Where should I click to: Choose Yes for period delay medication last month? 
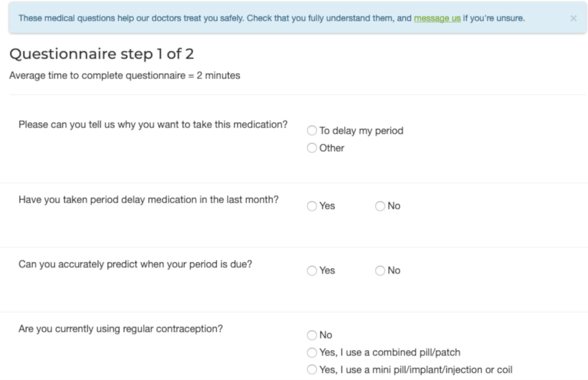tap(312, 206)
